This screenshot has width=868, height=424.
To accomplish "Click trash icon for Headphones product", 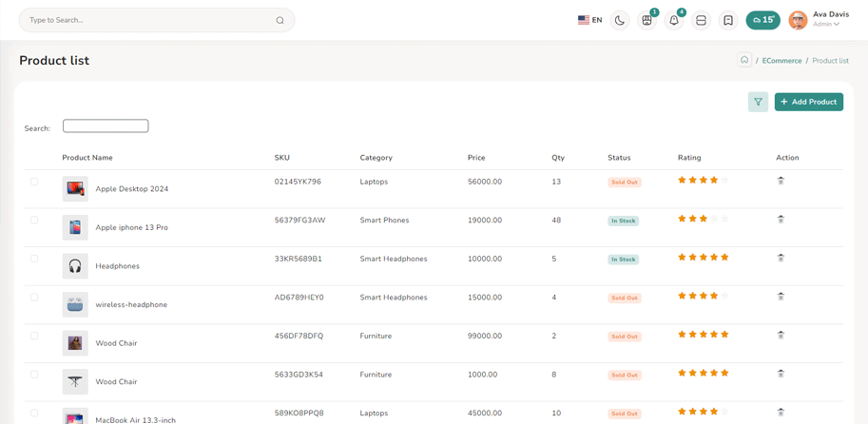I will [781, 258].
